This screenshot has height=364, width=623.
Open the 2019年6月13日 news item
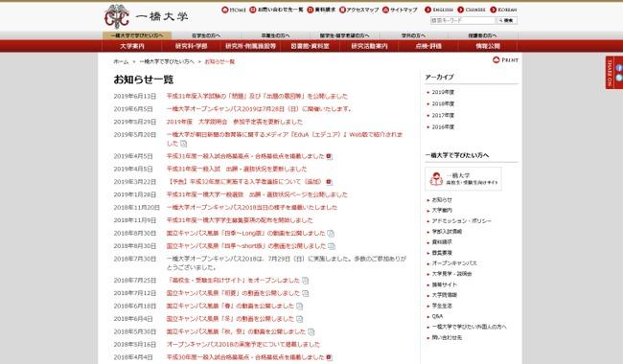click(257, 96)
